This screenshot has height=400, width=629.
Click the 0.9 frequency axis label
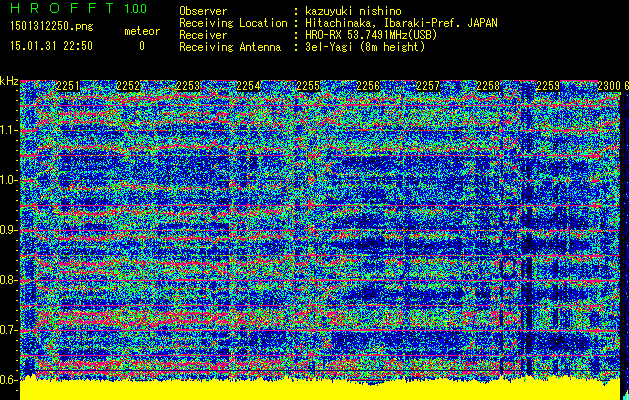9,230
